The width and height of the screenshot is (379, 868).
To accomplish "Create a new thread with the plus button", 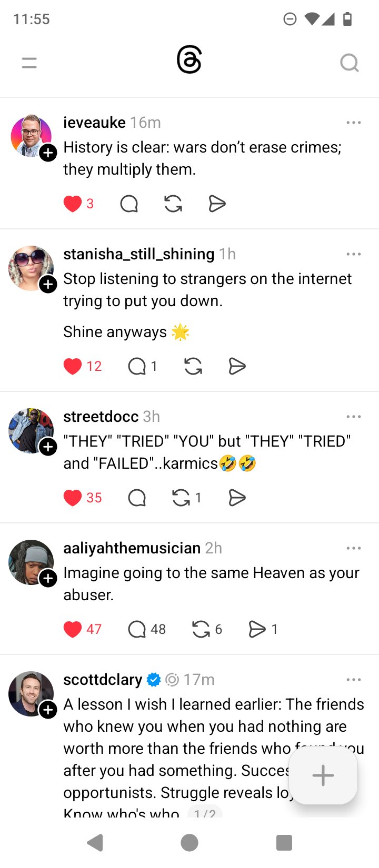I will (323, 775).
